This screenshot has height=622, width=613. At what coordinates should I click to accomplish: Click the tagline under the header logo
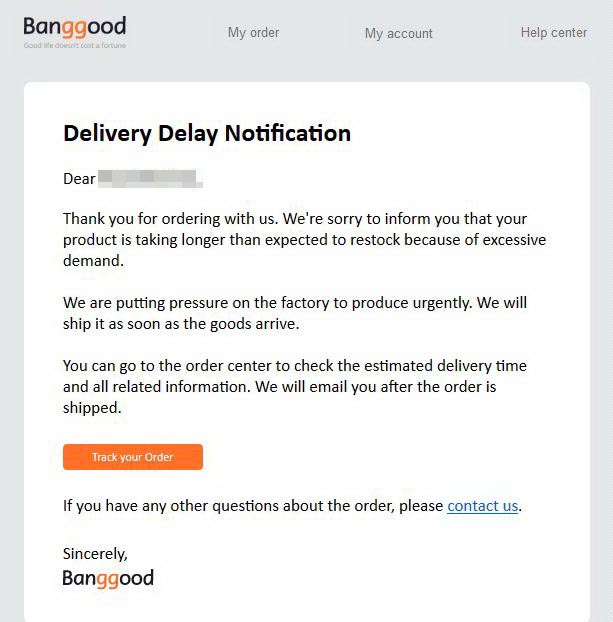pyautogui.click(x=75, y=46)
